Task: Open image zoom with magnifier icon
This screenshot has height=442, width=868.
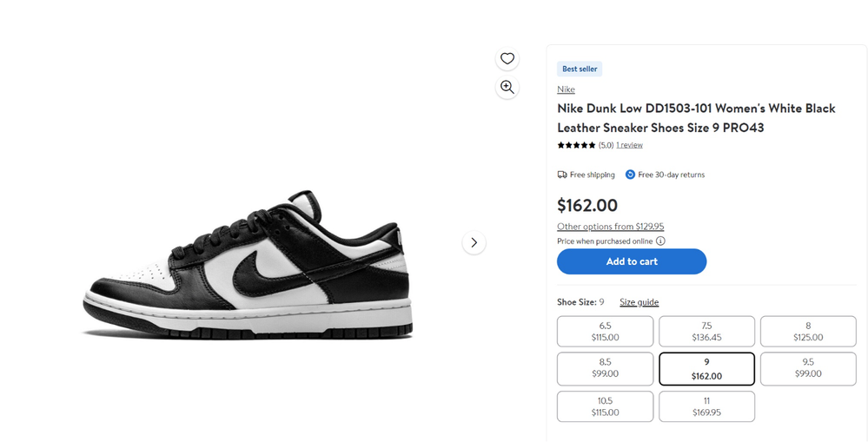Action: [507, 88]
